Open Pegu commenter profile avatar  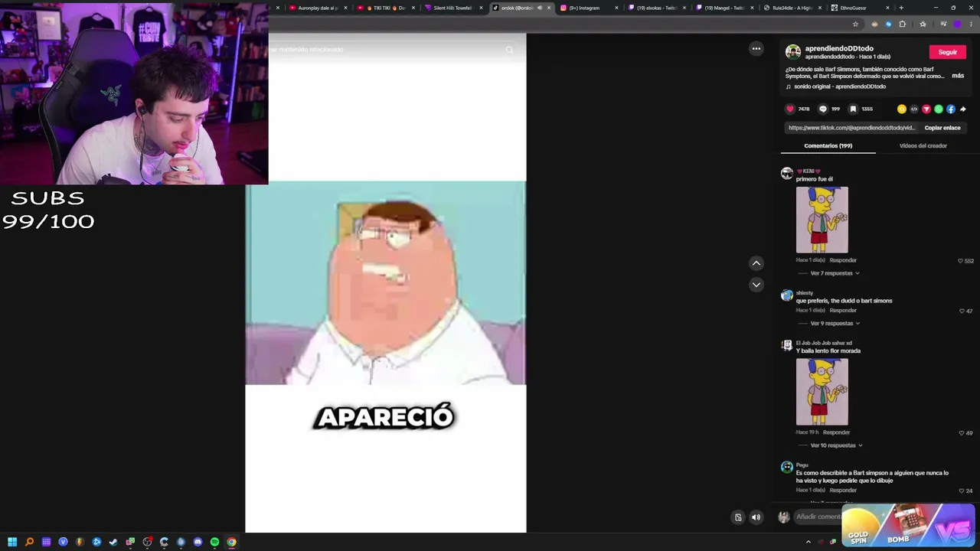pos(787,467)
